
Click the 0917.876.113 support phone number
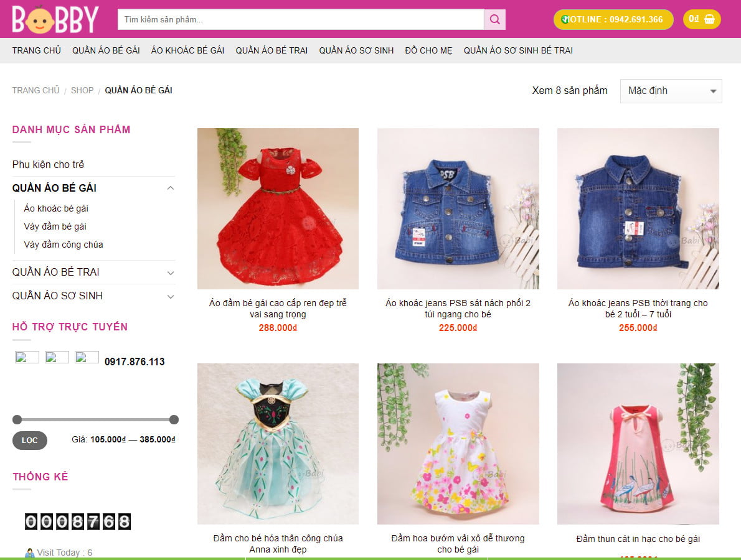(x=135, y=362)
